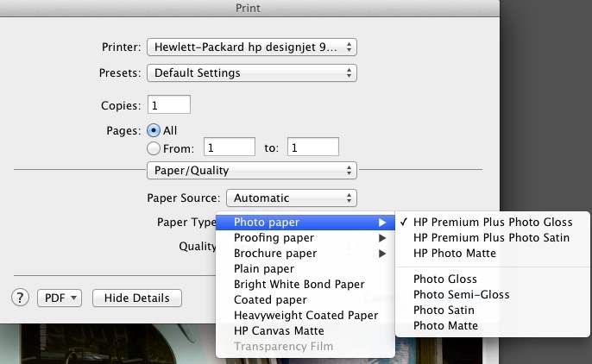Open the Paper/Quality section dropdown
This screenshot has width=592, height=364.
(252, 171)
